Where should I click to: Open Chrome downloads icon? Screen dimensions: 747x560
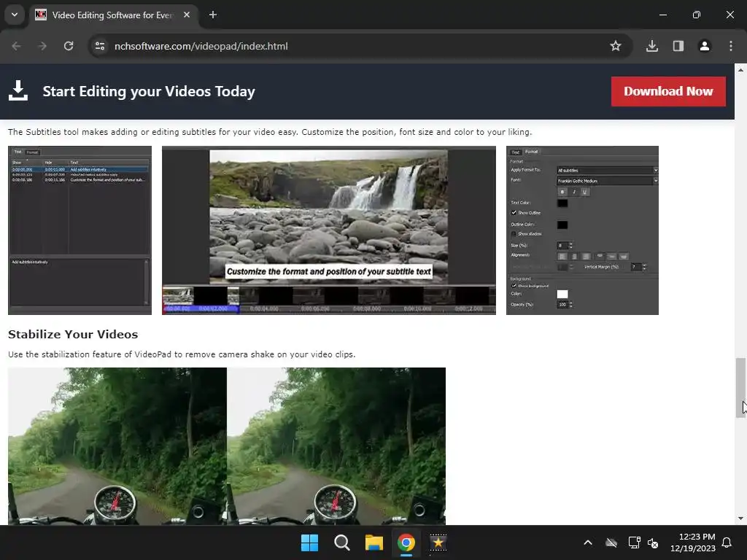tap(652, 46)
